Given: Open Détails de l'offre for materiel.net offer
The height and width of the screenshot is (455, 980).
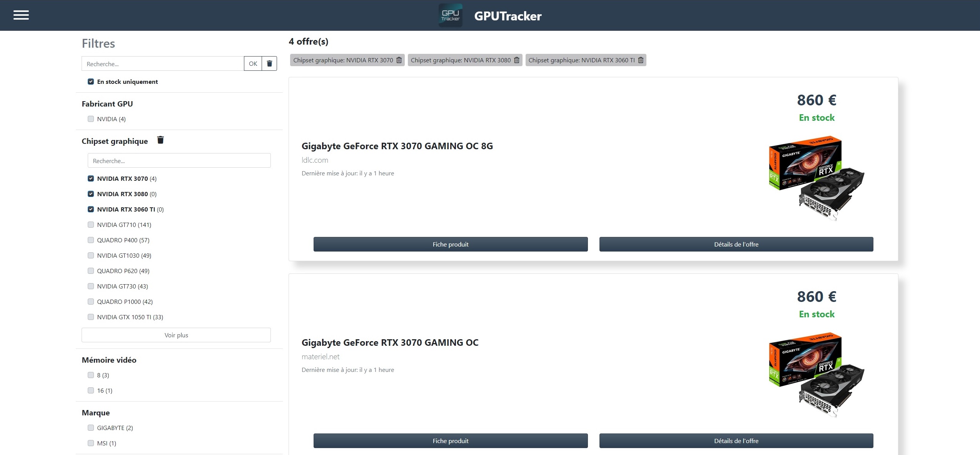Looking at the screenshot, I should tap(736, 441).
